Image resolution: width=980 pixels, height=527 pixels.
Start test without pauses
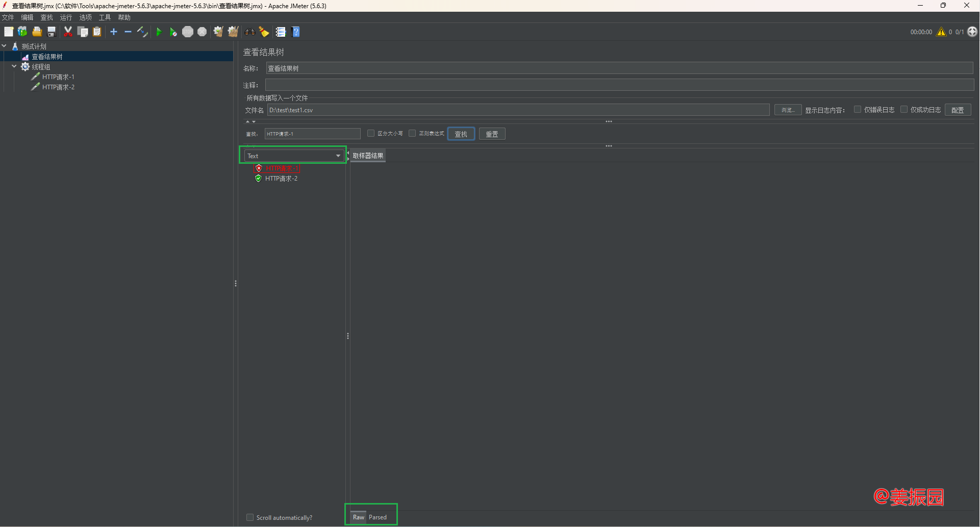[173, 32]
